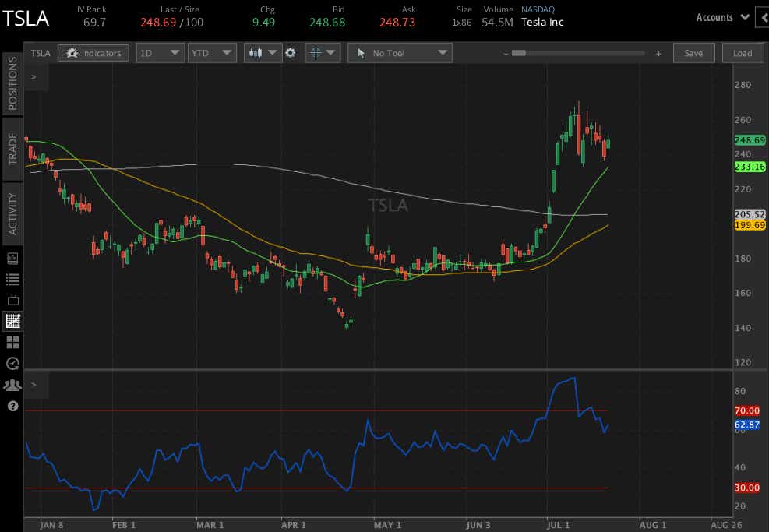Click the 248.69 last price value
Image resolution: width=769 pixels, height=532 pixels.
tap(158, 23)
